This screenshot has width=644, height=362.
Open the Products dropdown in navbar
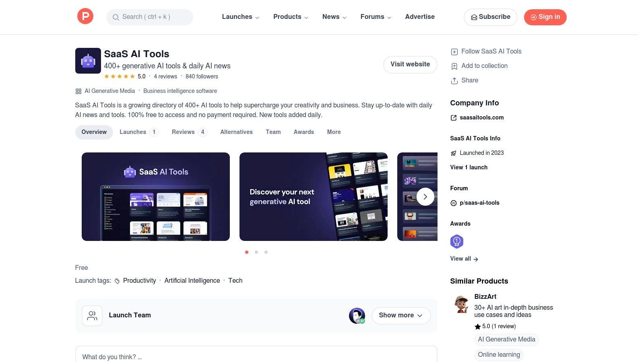pyautogui.click(x=291, y=17)
